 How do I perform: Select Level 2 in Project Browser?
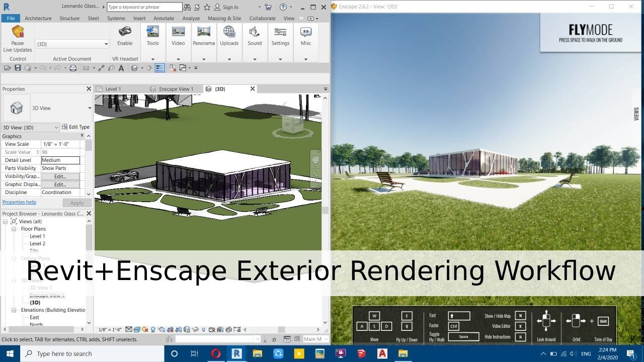click(37, 244)
